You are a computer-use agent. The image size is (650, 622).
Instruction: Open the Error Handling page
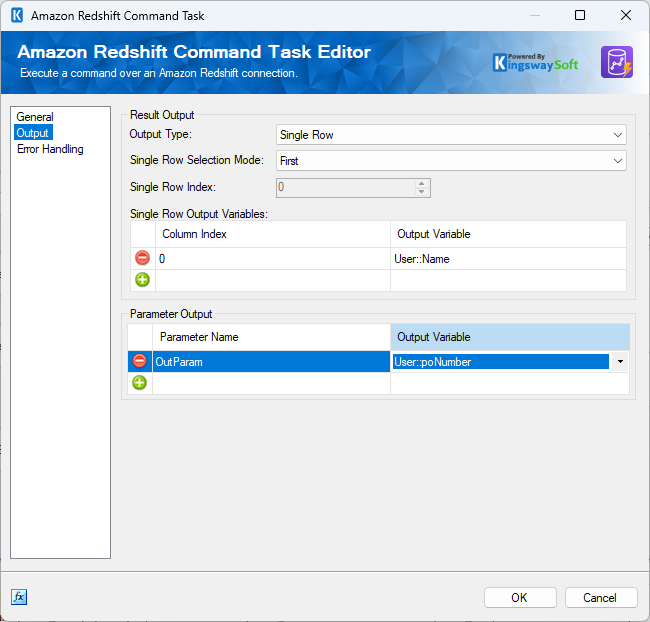coord(50,149)
